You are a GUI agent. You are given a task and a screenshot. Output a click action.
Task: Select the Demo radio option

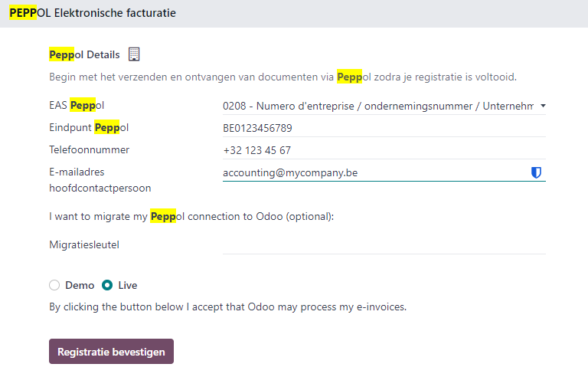pos(54,285)
